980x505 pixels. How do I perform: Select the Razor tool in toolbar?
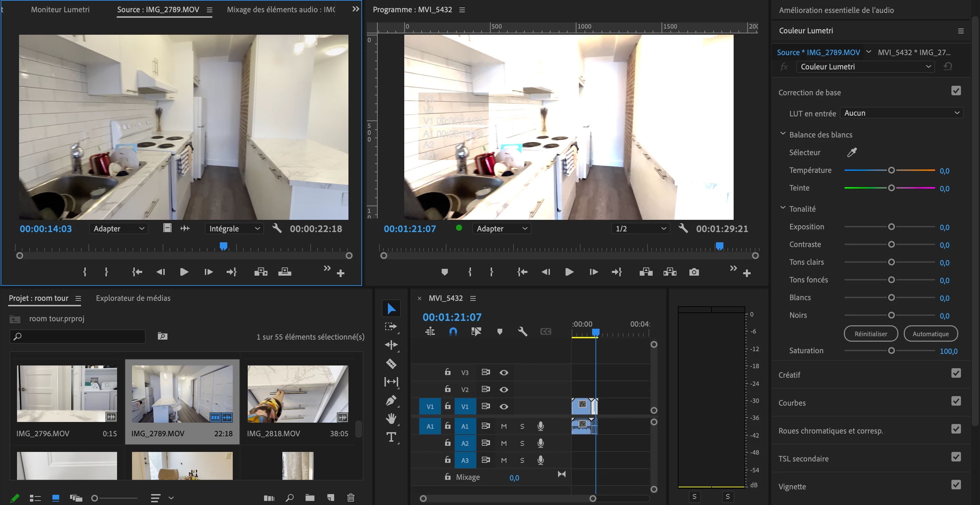pos(391,363)
